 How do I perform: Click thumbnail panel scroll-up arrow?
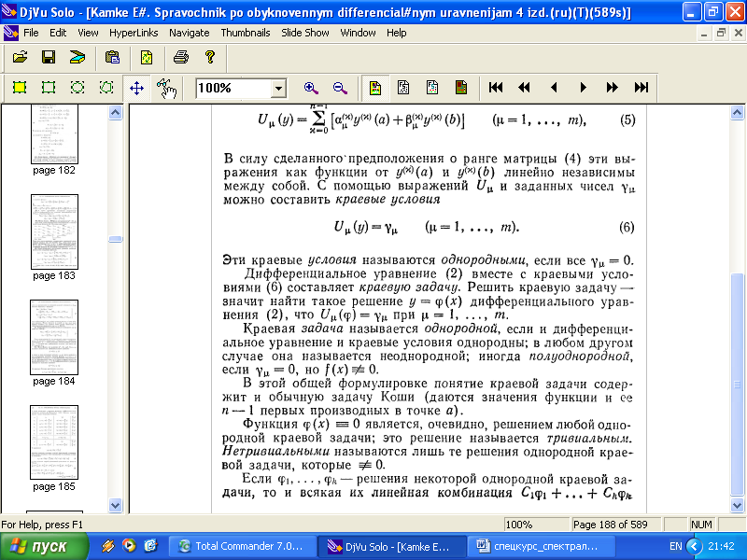click(x=115, y=112)
